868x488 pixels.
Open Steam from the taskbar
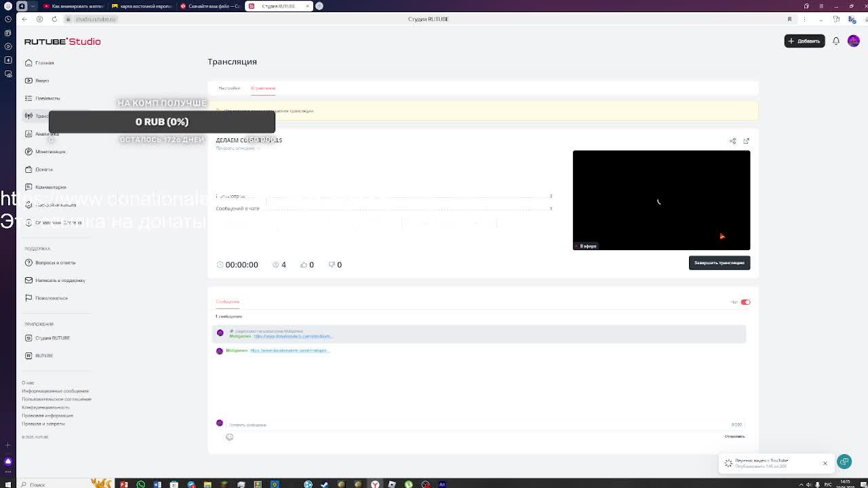click(325, 484)
